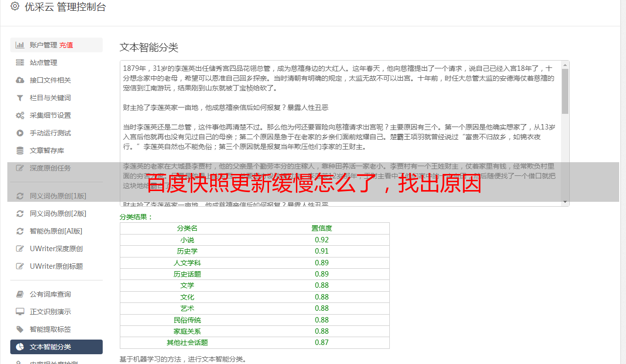Click the 历史学 category cell
The height and width of the screenshot is (364, 626).
[187, 251]
